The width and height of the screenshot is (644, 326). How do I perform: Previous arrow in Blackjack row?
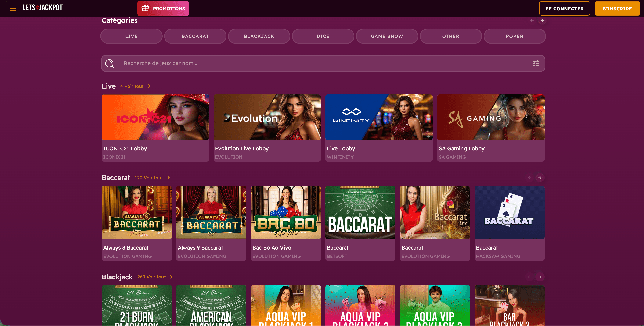pos(530,277)
